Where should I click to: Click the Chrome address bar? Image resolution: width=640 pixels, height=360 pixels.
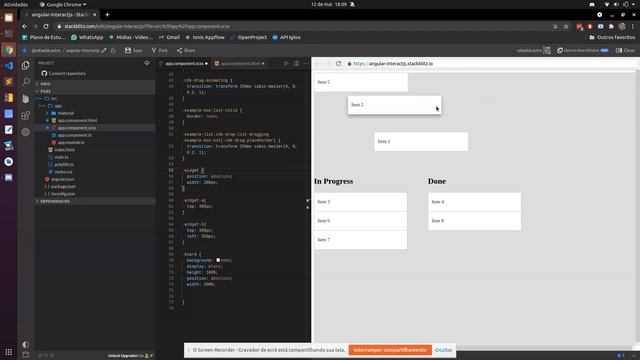click(x=302, y=27)
